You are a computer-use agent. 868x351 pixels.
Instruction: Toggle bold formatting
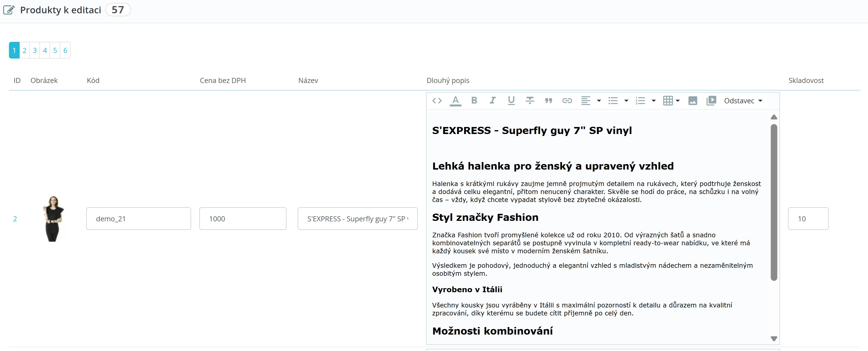tap(474, 100)
